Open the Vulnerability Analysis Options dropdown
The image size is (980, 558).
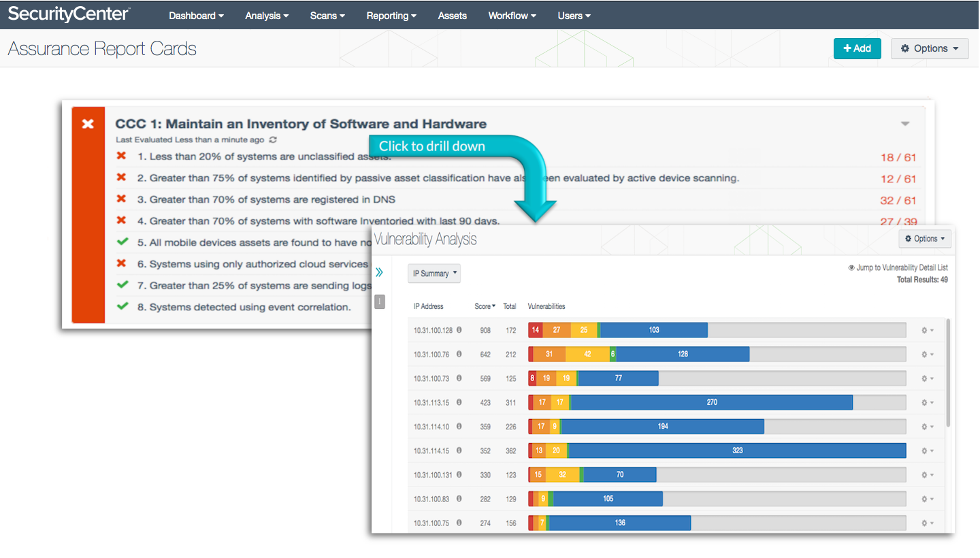(x=925, y=239)
